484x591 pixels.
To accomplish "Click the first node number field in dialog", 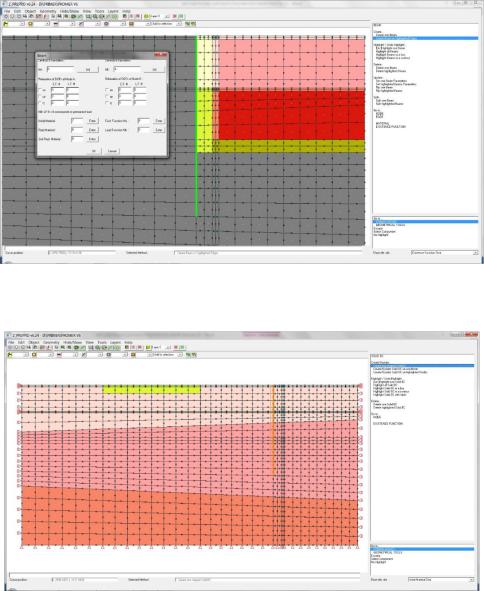I will coord(60,70).
